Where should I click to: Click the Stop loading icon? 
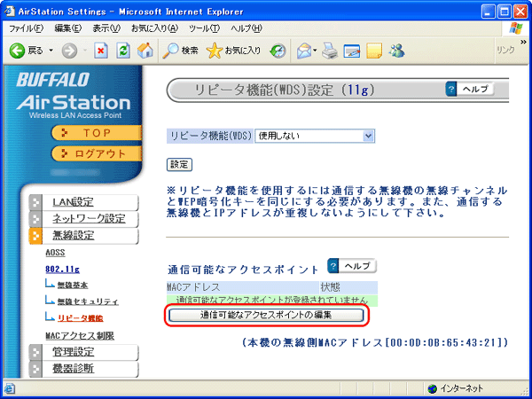101,51
